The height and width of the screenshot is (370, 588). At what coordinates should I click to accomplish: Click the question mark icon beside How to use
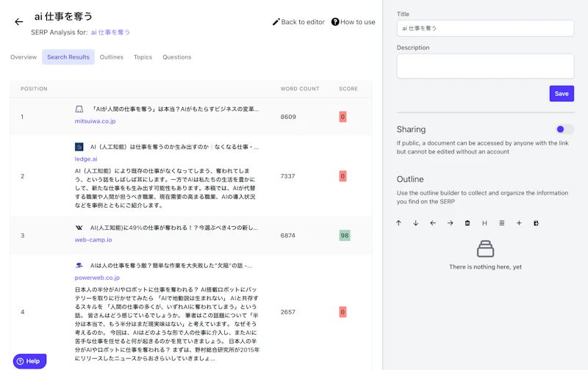335,22
